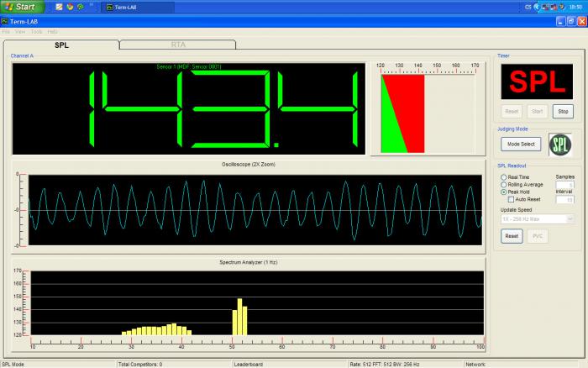Open the Tools menu
The image size is (588, 368).
(x=36, y=31)
